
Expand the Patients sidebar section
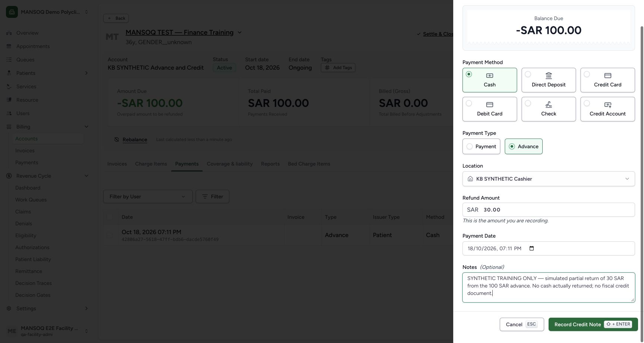(86, 73)
